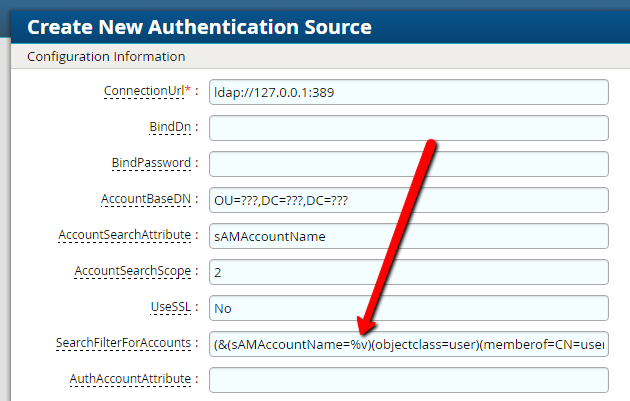This screenshot has width=630, height=401.
Task: Click the AccountBaseDN label
Action: click(x=147, y=199)
